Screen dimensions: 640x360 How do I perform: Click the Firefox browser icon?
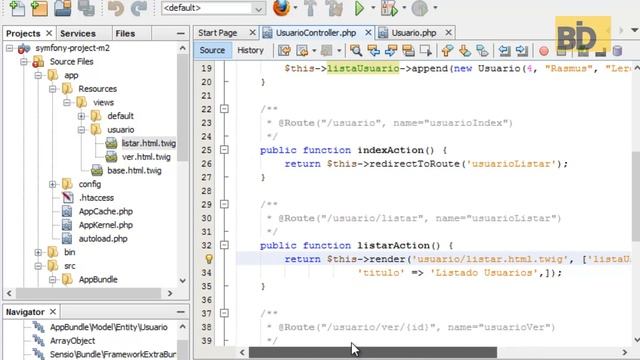(281, 8)
